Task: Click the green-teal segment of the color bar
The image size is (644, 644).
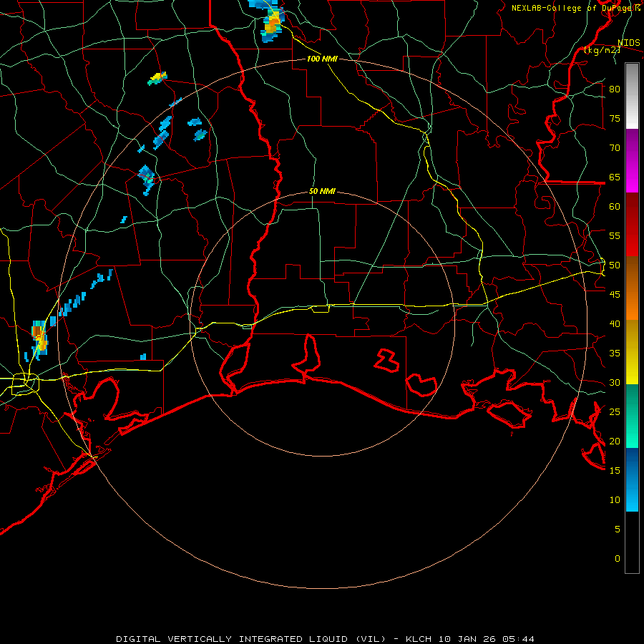Action: pos(632,416)
